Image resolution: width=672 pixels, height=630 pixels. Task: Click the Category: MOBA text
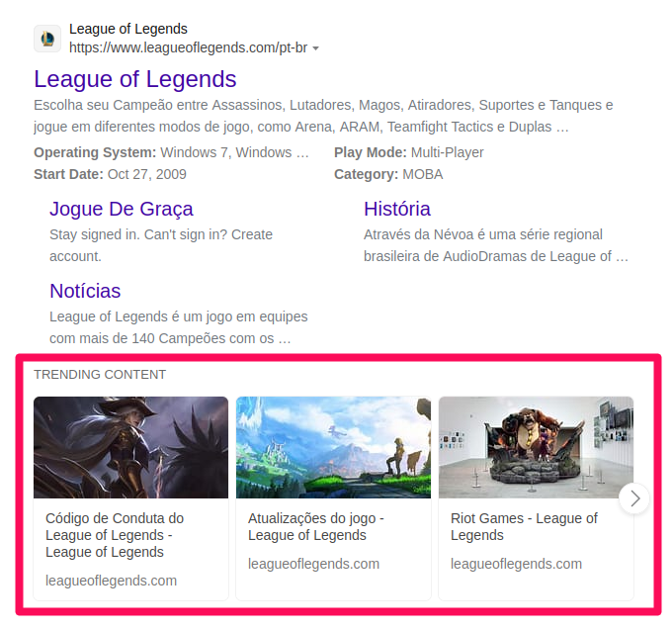pos(388,174)
